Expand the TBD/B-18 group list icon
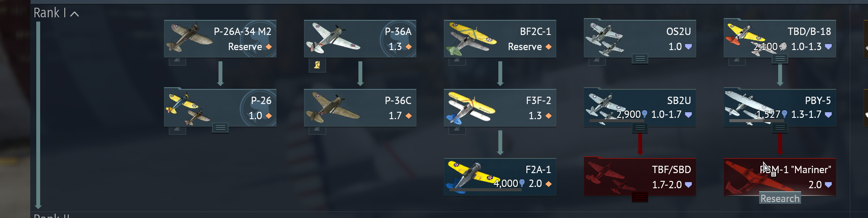 [780, 59]
